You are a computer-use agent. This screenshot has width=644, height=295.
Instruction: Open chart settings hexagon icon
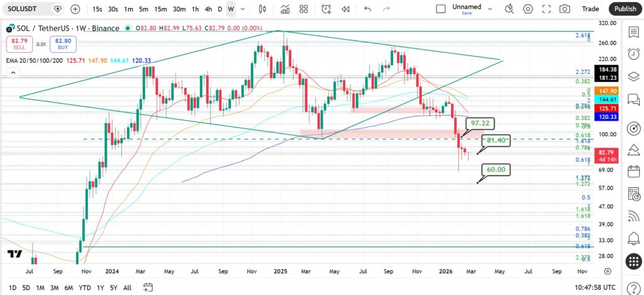point(528,9)
